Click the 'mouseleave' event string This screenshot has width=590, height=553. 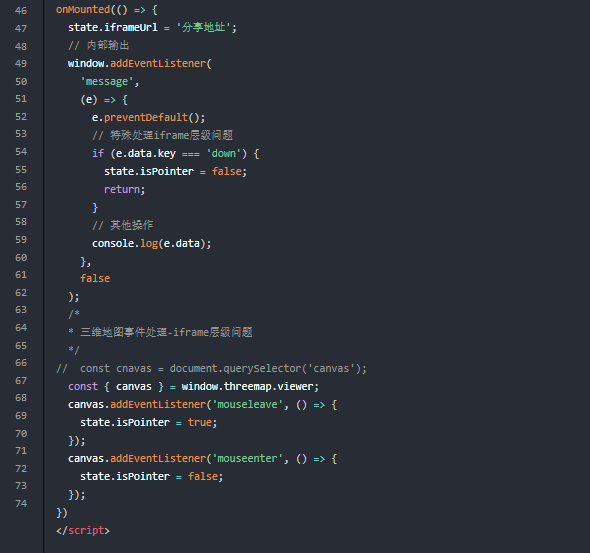[248, 404]
